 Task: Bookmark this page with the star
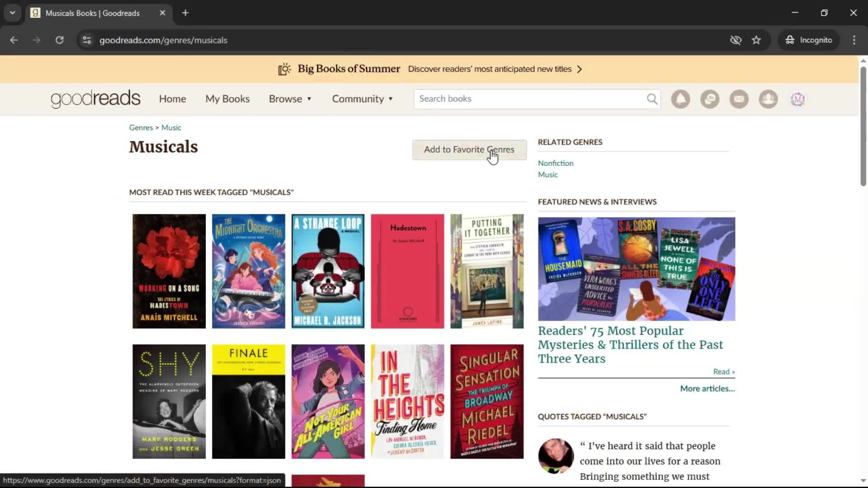756,40
